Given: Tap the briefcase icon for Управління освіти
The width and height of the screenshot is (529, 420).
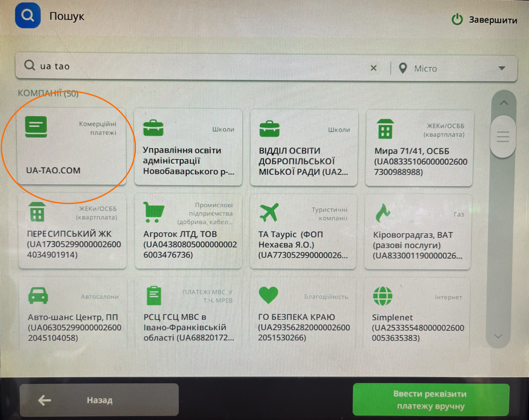Looking at the screenshot, I should [x=153, y=128].
